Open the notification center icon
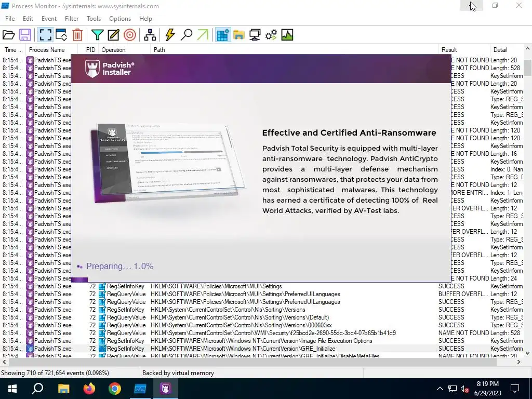The width and height of the screenshot is (532, 399). point(515,389)
